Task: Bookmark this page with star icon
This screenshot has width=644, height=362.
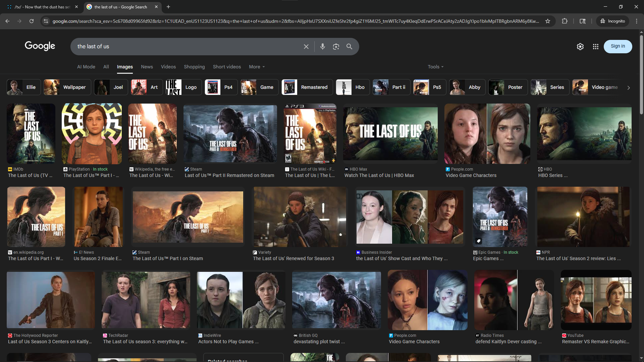Action: point(548,21)
